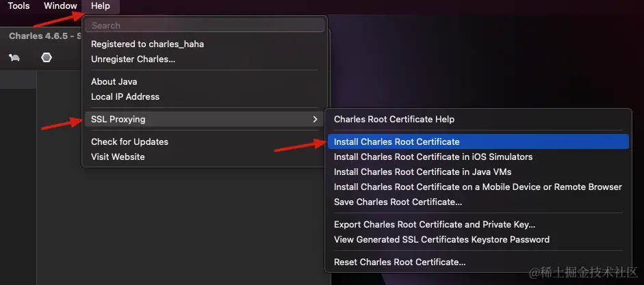
Task: Click the hexagon breakpoints icon
Action: 47,57
